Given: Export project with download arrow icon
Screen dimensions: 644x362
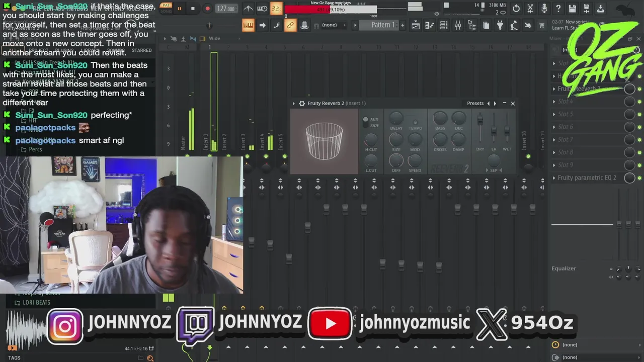Looking at the screenshot, I should pyautogui.click(x=601, y=9).
